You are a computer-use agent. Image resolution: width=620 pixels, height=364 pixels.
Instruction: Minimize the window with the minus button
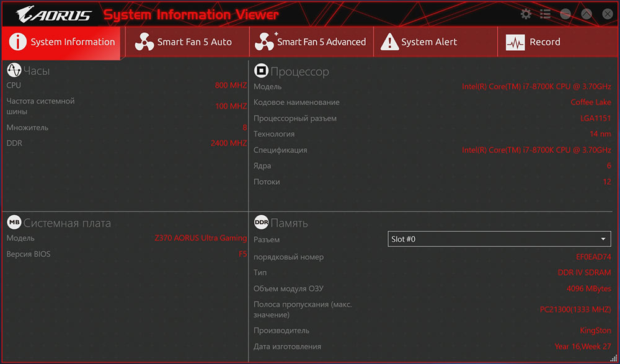coord(565,14)
